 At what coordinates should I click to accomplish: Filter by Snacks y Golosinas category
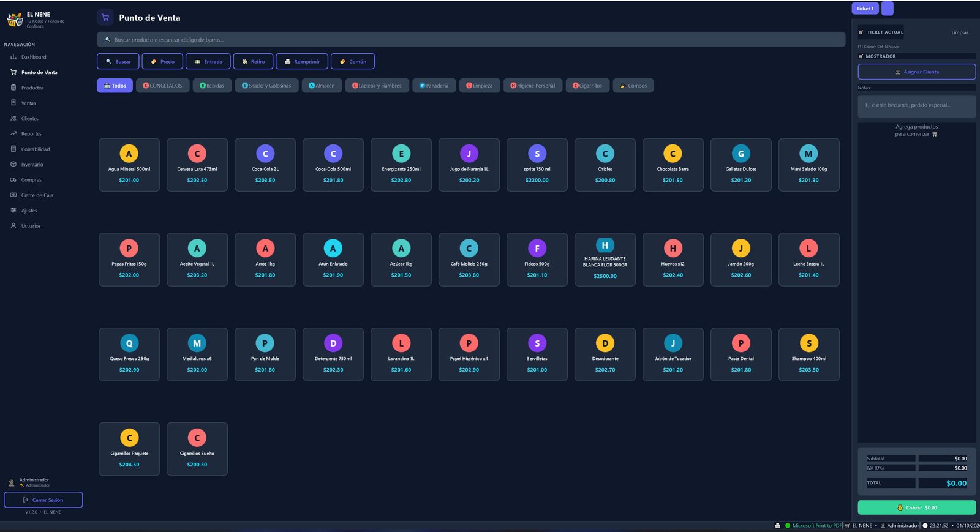266,86
